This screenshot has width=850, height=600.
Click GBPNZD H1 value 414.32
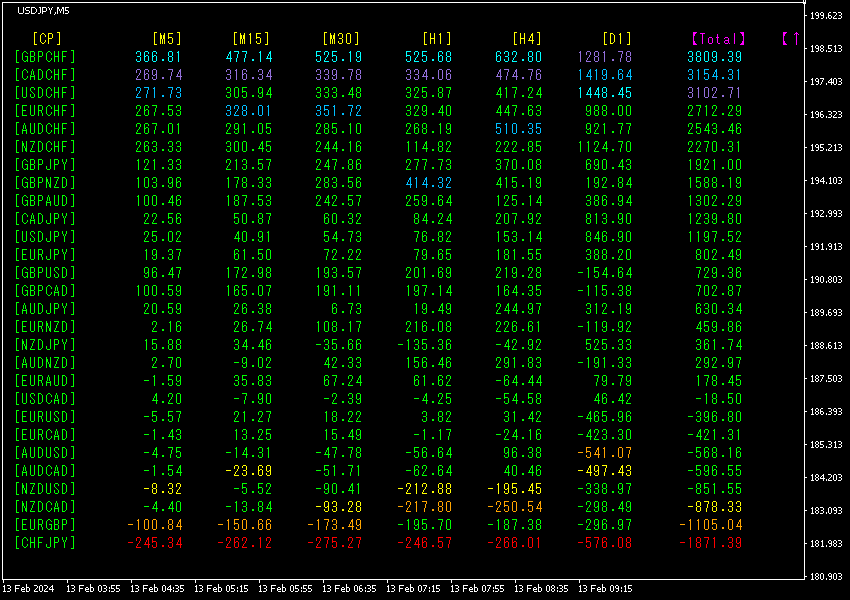tap(428, 183)
